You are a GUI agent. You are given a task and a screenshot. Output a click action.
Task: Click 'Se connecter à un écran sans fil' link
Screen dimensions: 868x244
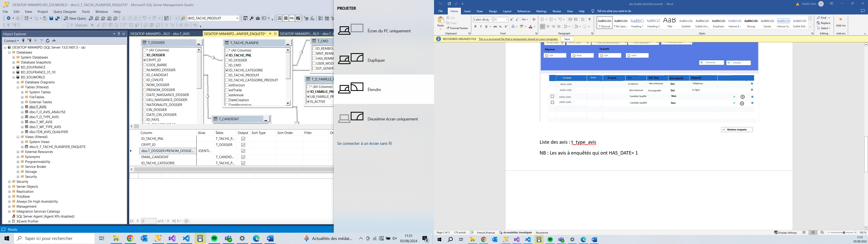click(x=364, y=143)
